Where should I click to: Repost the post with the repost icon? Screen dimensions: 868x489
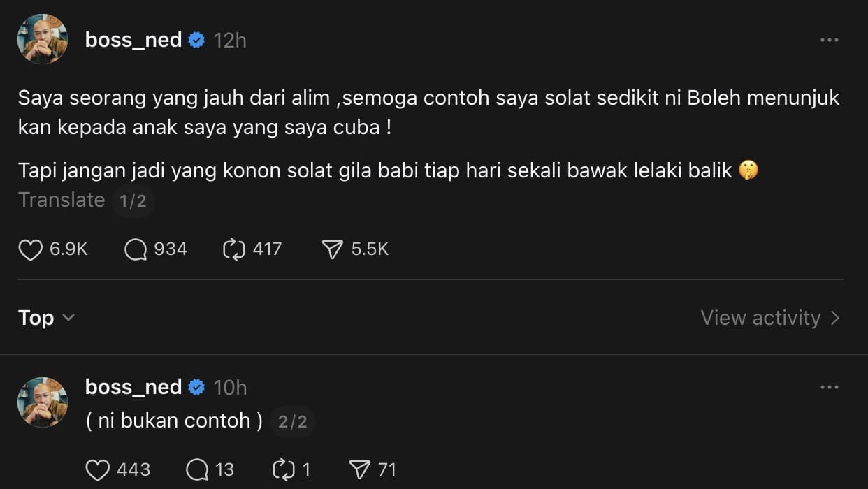click(x=236, y=249)
